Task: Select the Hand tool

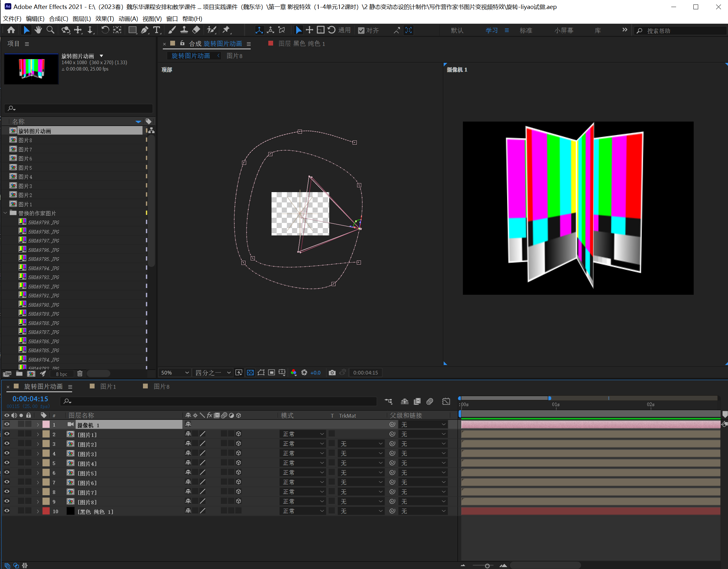Action: [x=38, y=30]
